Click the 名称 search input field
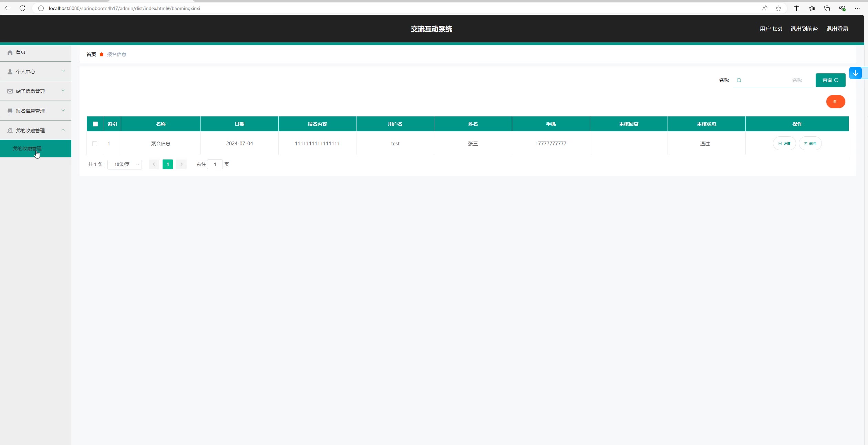The width and height of the screenshot is (868, 445). [772, 80]
